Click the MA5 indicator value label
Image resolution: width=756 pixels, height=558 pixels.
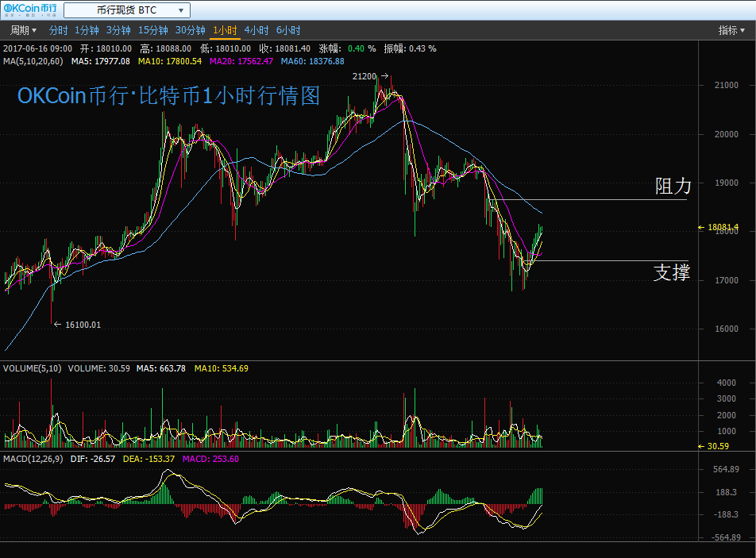click(x=100, y=61)
